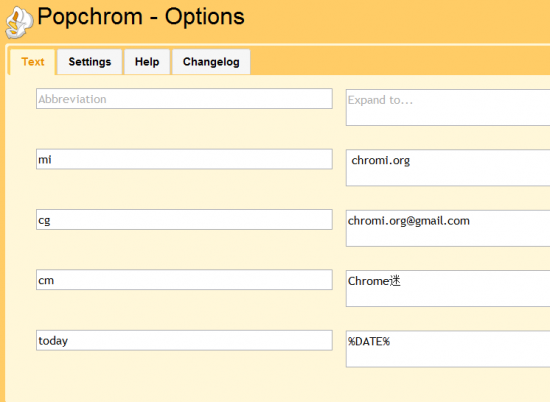Select the 'cg' abbreviation field
Screen dimensions: 550x402
(184, 220)
